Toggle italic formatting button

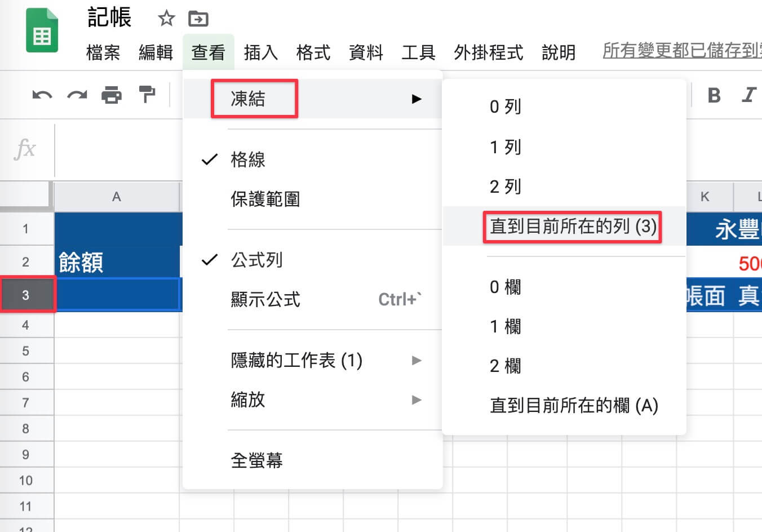pyautogui.click(x=749, y=95)
